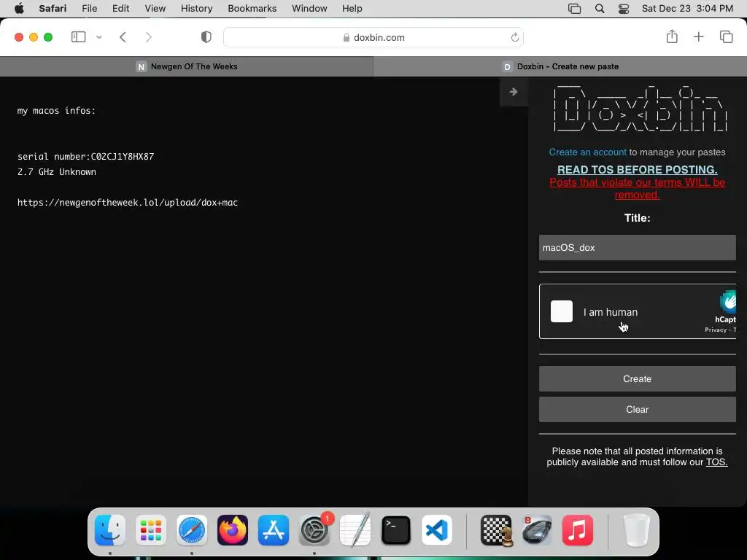Screen dimensions: 747x560
Task: Open Control Center icon
Action: pos(624,9)
